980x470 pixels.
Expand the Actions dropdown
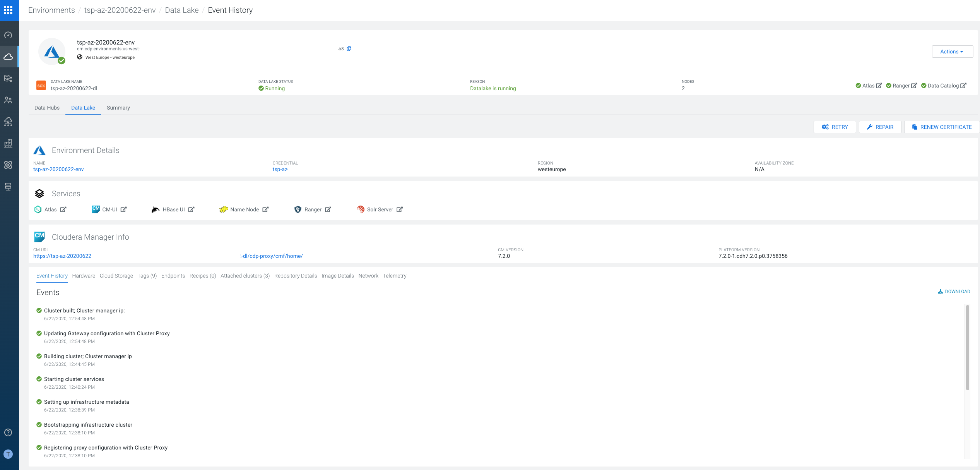(952, 51)
